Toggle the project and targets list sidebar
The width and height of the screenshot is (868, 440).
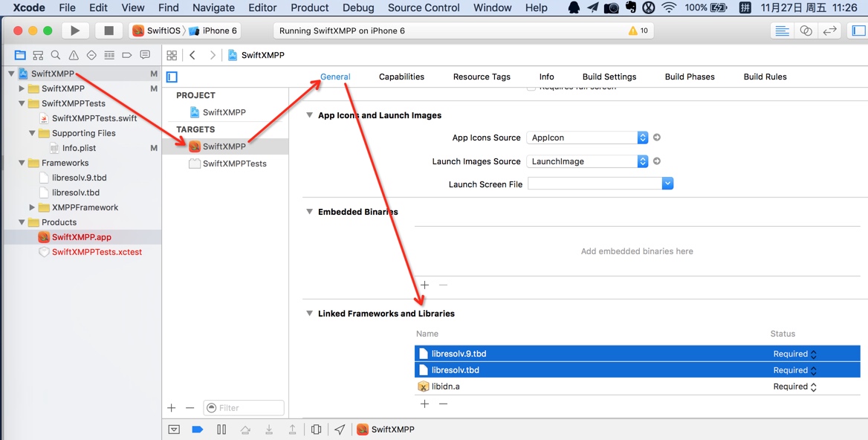click(172, 77)
